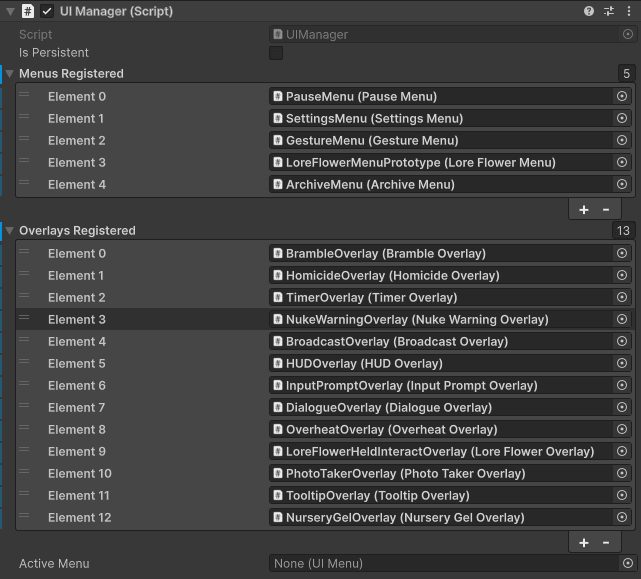Viewport: 641px width, 579px height.
Task: Open object picker for the SettingsMenu element
Action: [x=622, y=118]
